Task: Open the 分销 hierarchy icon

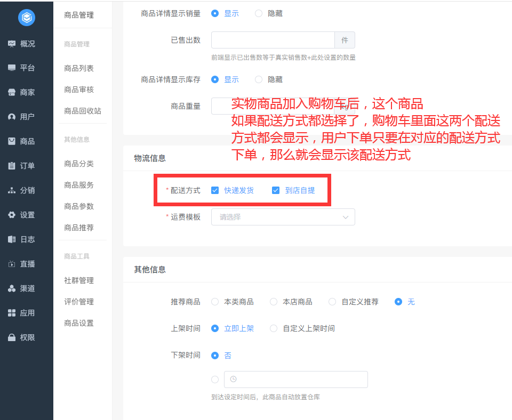Action: 12,190
